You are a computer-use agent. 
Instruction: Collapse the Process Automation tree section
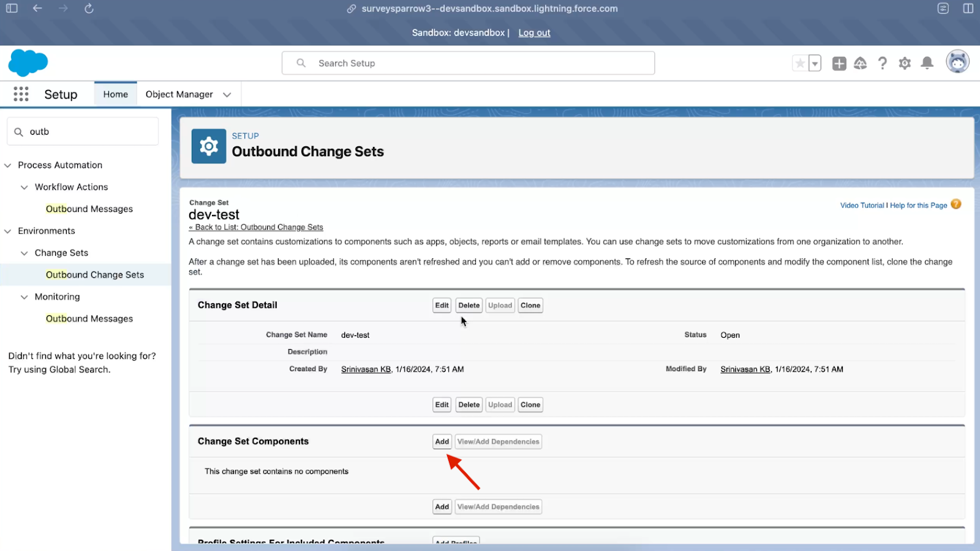[x=8, y=165]
